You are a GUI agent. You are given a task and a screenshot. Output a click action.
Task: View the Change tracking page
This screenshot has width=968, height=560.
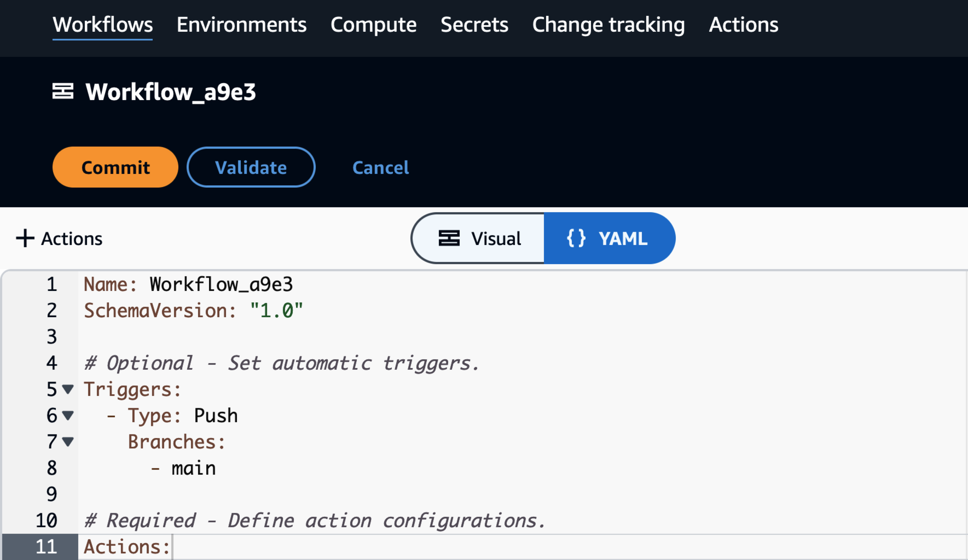point(608,25)
